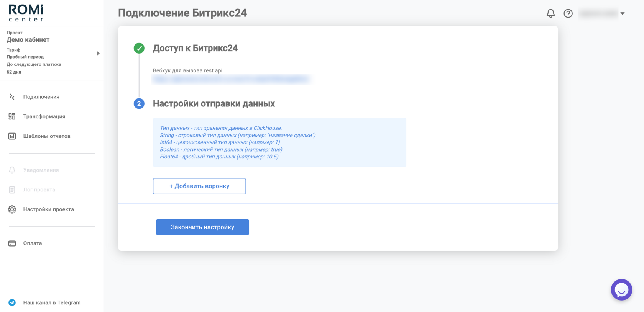Click the Пробный период tariff text
This screenshot has height=312, width=644.
[x=25, y=57]
